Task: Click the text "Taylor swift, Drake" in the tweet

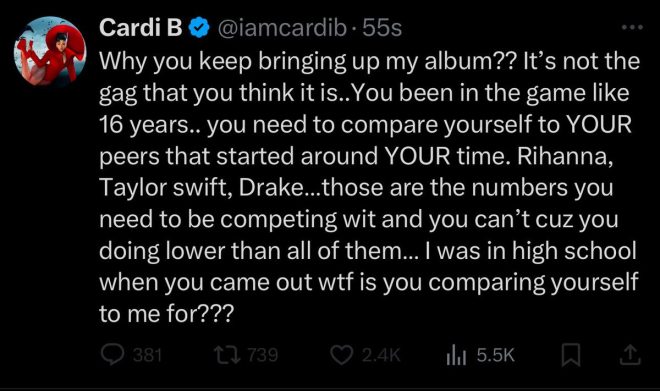Action: 200,188
